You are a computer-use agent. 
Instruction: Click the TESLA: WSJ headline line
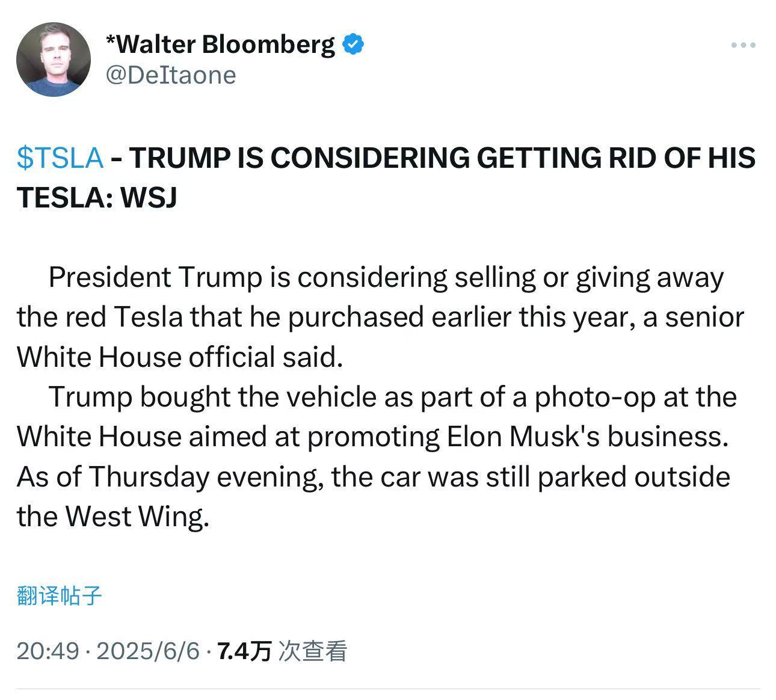tap(97, 197)
